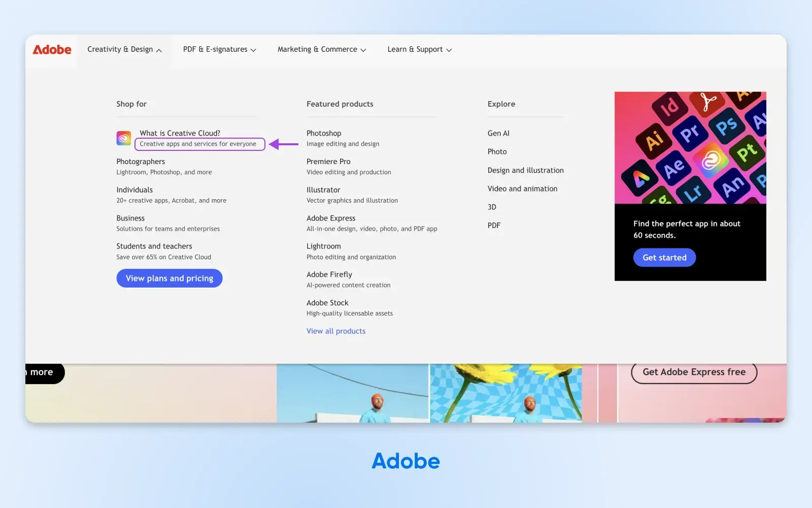The height and width of the screenshot is (508, 812).
Task: Expand the Learn & Support menu
Action: click(x=420, y=50)
